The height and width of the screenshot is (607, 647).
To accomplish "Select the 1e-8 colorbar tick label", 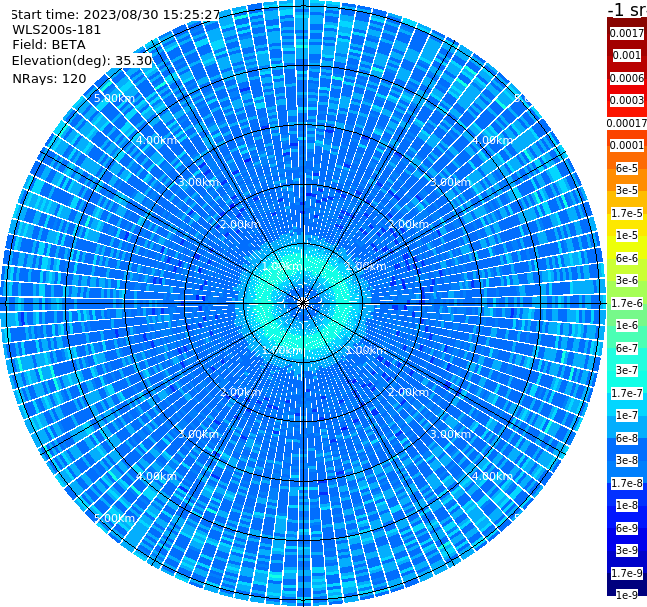I will (x=627, y=505).
